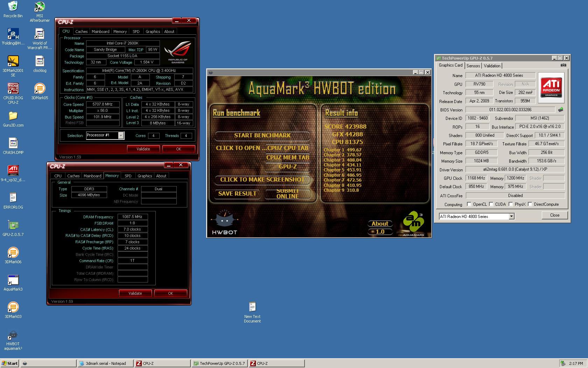
Task: Click the 1.0 version button in AquaMark
Action: [380, 232]
